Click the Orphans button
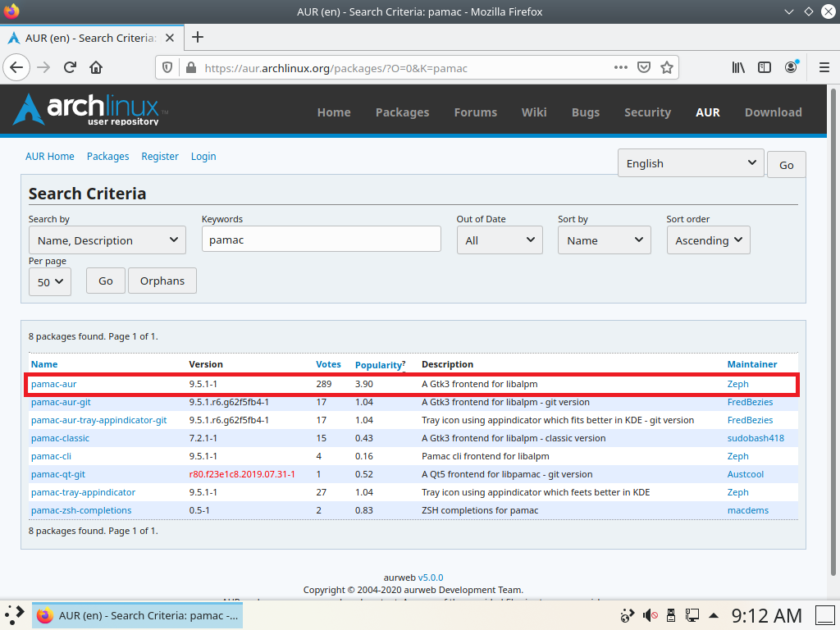 162,281
